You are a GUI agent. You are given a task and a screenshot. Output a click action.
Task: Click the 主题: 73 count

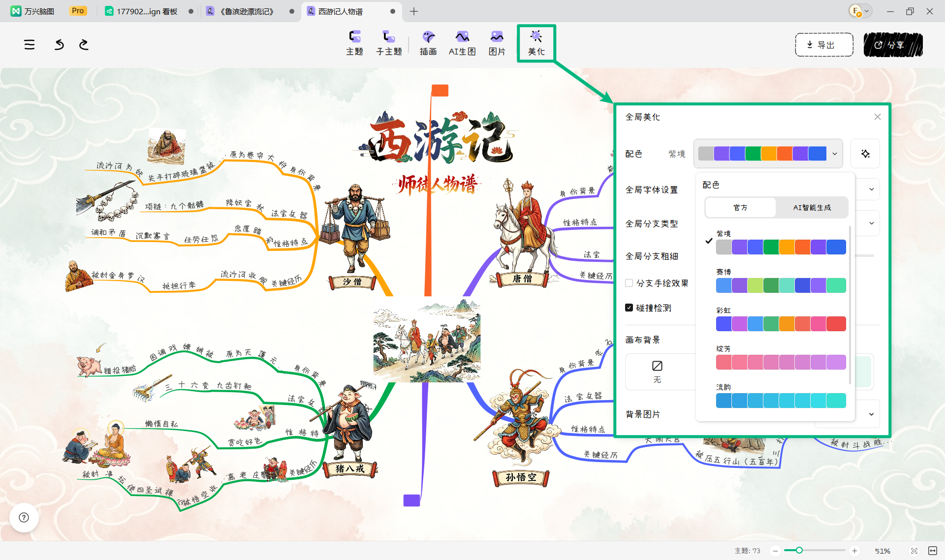pos(747,551)
